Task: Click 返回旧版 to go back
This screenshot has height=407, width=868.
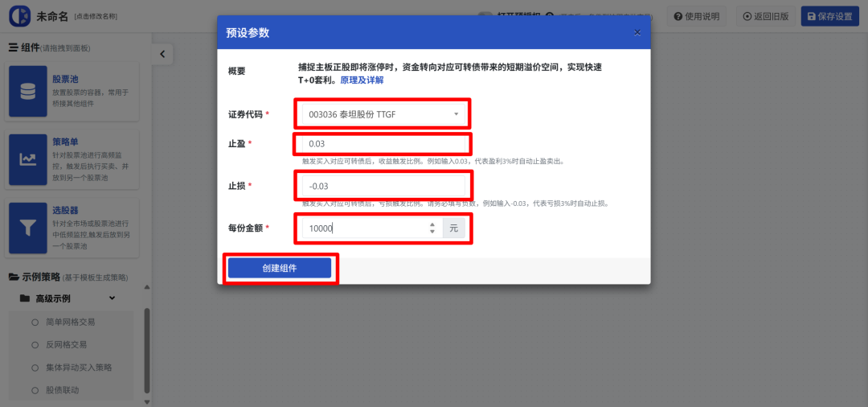Action: [x=766, y=16]
